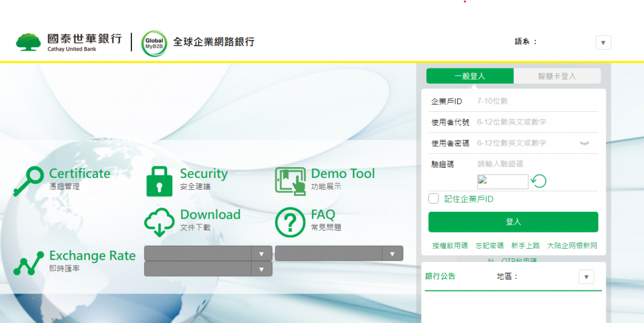
Task: Switch to the 一般登入 tab
Action: click(470, 76)
